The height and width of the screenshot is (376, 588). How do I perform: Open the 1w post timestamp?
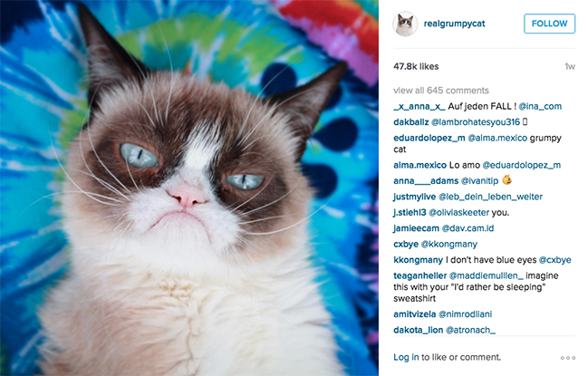570,67
